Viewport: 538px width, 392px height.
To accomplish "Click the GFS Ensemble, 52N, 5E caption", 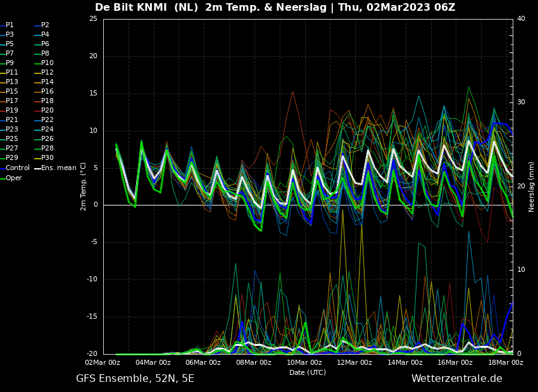I will point(135,379).
